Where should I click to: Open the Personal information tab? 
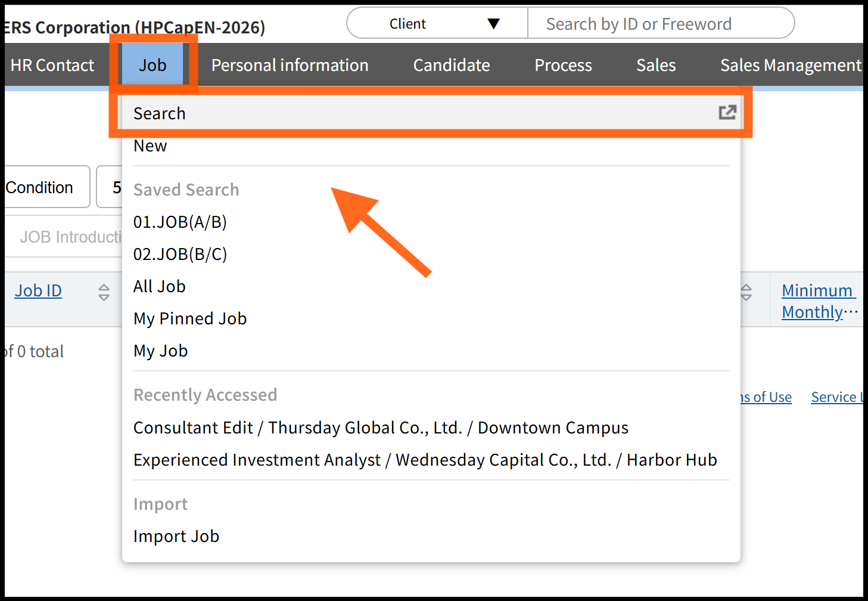coord(290,65)
